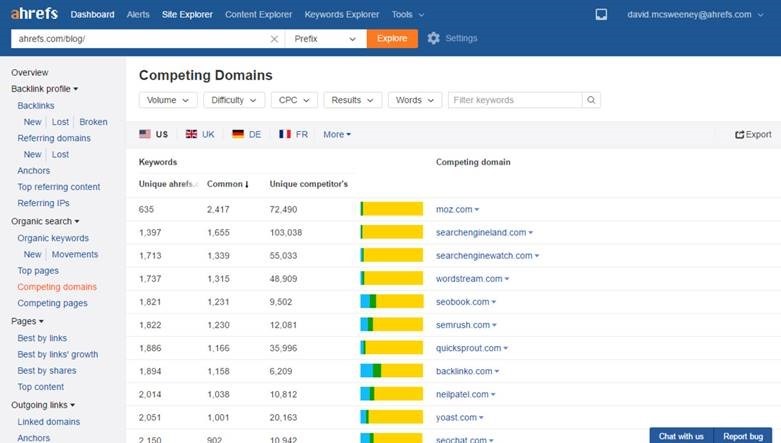Select the US flag country filter
The height and width of the screenshot is (443, 781).
coord(154,134)
